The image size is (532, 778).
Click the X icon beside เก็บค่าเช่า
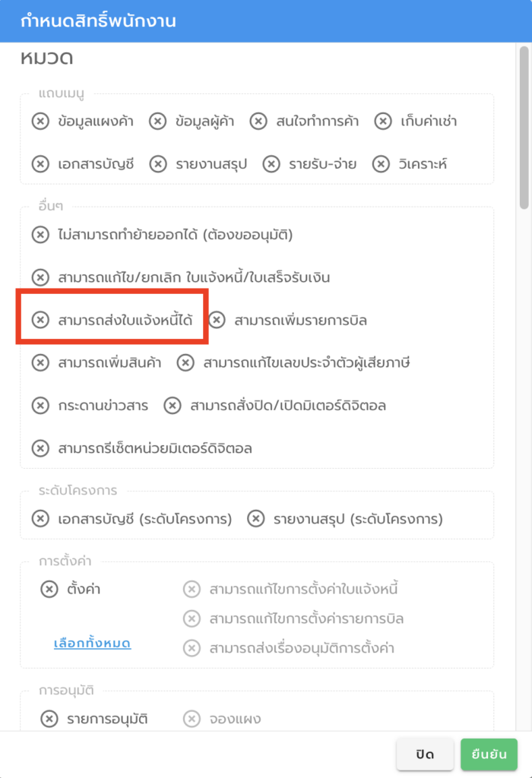tap(383, 121)
